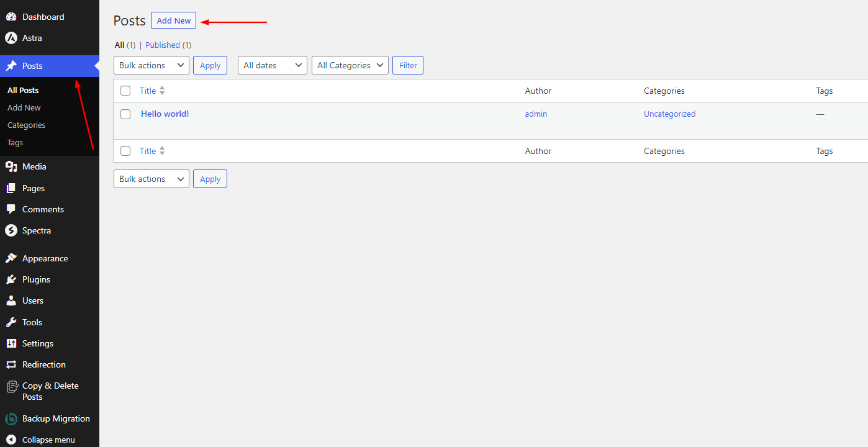Click the Posts page heading
Viewport: 868px width, 447px height.
click(x=129, y=20)
